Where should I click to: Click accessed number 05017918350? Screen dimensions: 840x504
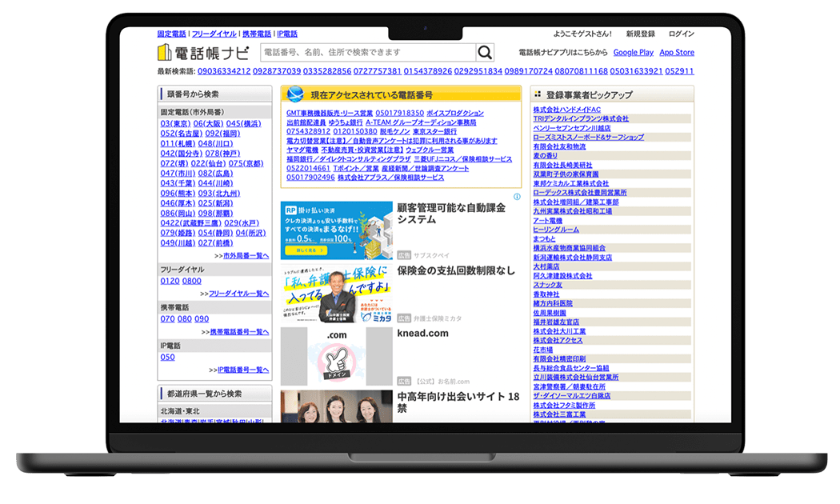tap(400, 114)
